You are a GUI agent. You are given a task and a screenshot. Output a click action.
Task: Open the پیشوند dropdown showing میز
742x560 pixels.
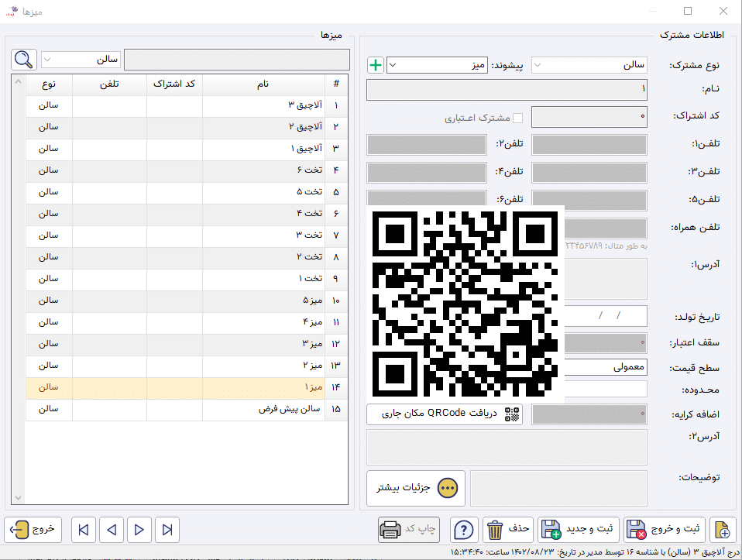pos(437,65)
